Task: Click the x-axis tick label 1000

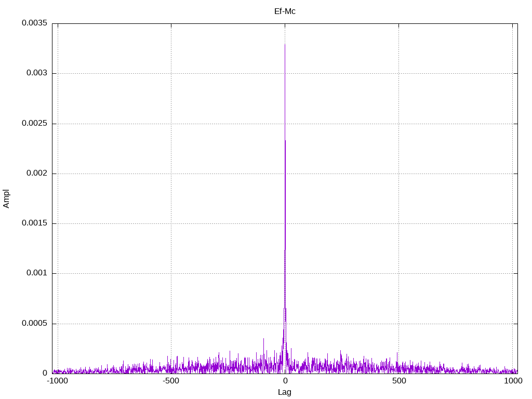Action: 513,381
